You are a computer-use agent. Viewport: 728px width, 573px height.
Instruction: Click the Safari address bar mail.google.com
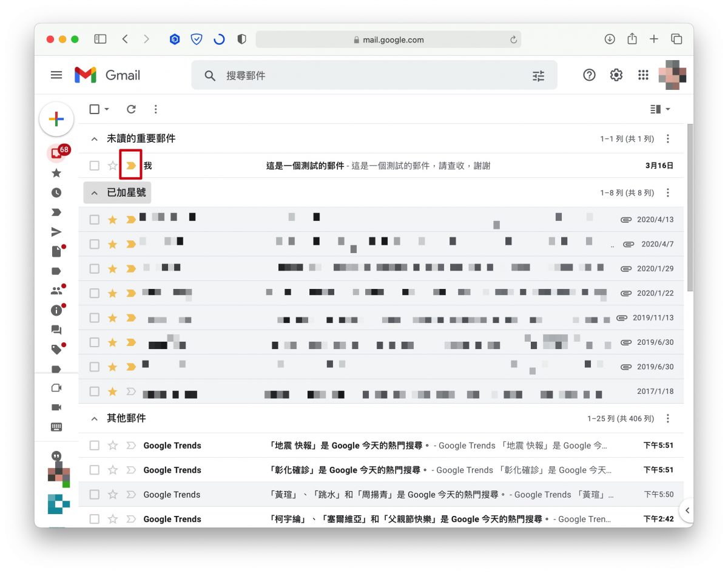coord(388,39)
